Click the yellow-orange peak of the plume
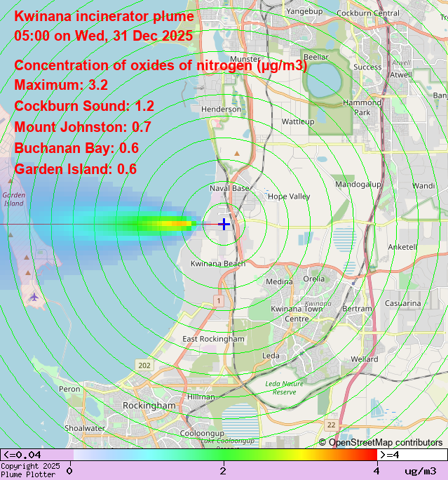The width and height of the screenshot is (448, 480). (x=181, y=224)
